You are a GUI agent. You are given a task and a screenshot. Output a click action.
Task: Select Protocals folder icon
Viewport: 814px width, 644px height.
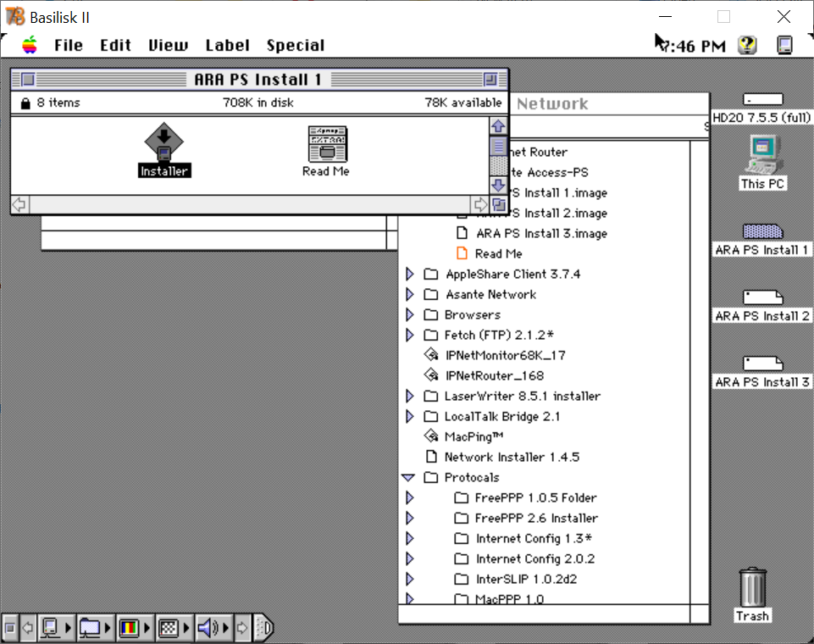coord(431,477)
